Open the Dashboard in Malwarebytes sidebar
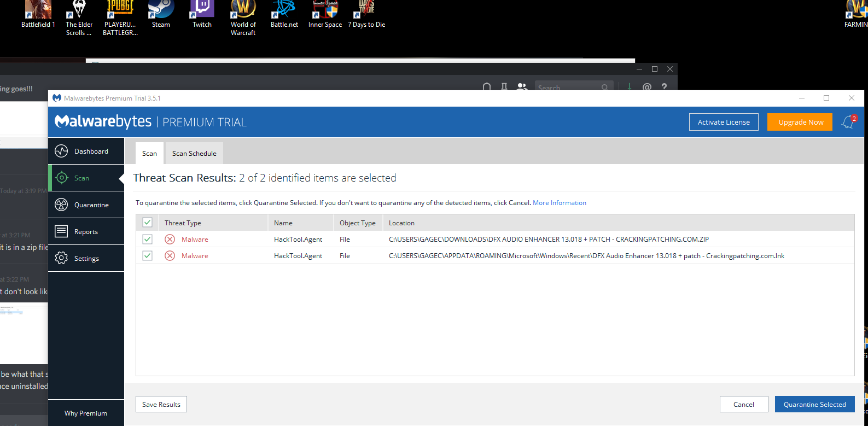Viewport: 868px width, 426px height. pos(86,151)
